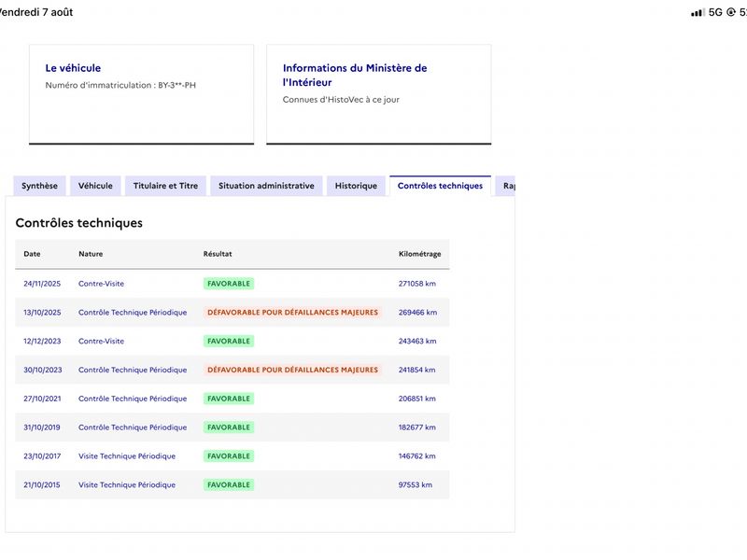Click the cellular signal bars icon
The width and height of the screenshot is (747, 560).
pos(698,12)
